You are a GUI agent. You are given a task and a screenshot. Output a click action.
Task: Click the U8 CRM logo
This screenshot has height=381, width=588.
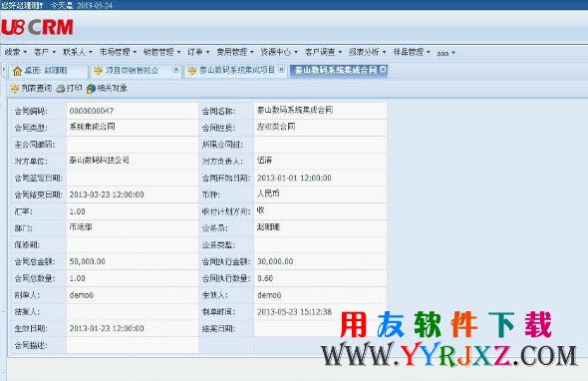coord(37,27)
